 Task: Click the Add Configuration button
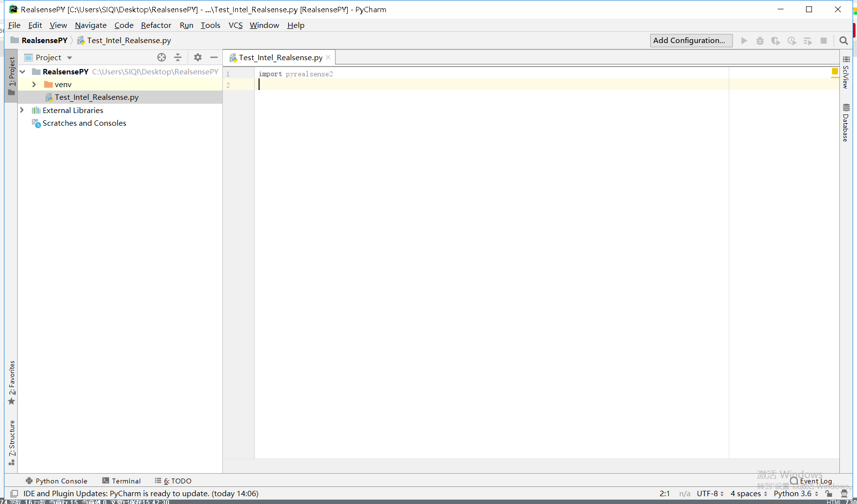(x=691, y=41)
